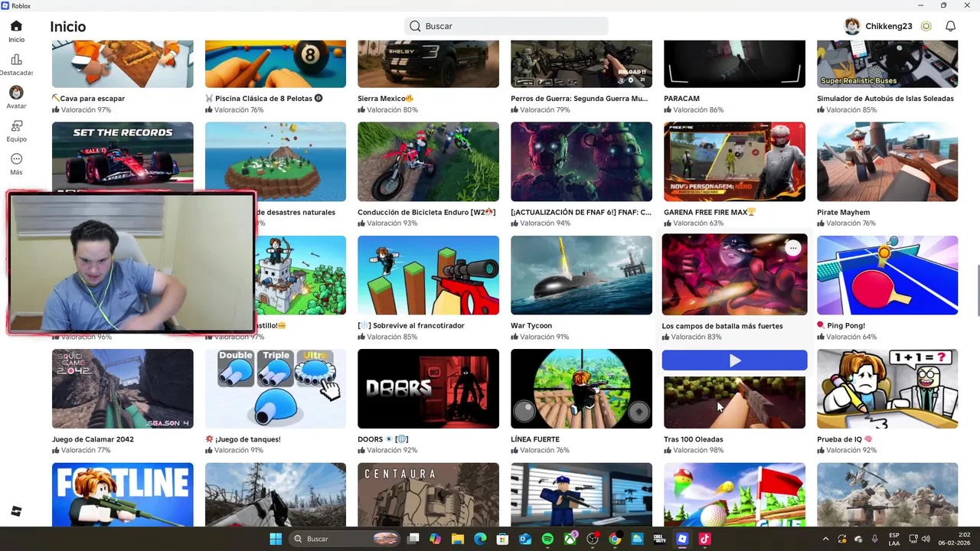
Task: Open the FORTLINE game thumbnail
Action: (x=122, y=494)
